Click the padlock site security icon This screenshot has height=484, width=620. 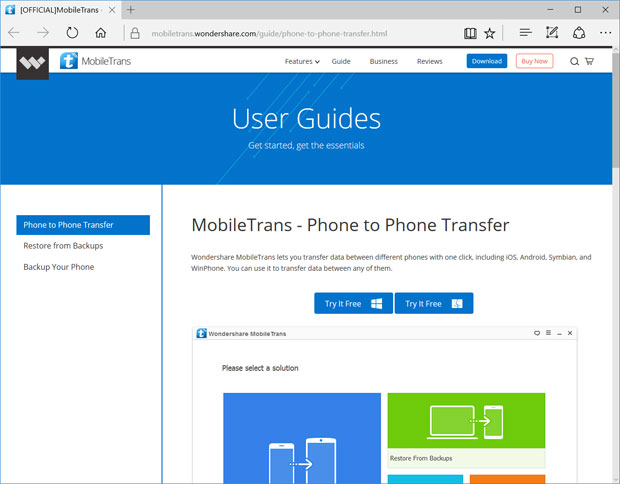[x=135, y=33]
